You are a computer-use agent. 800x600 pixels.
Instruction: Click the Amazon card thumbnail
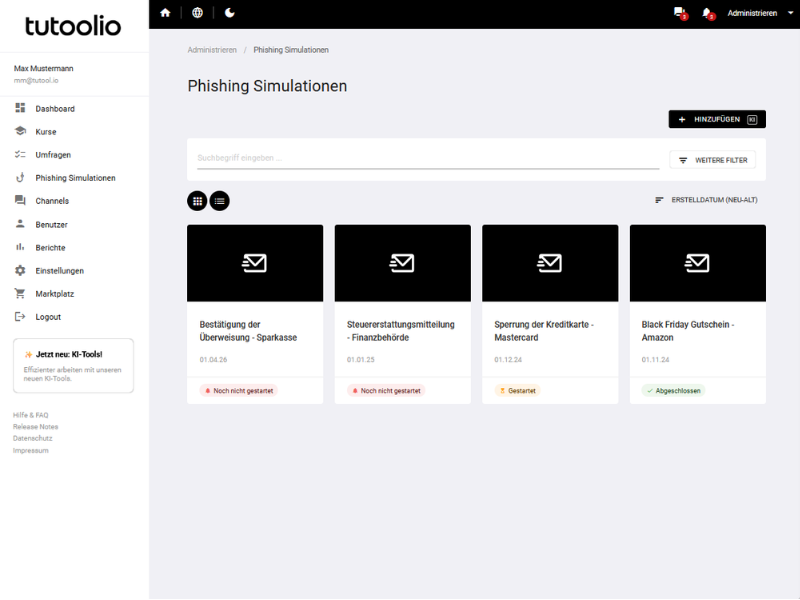(x=697, y=263)
